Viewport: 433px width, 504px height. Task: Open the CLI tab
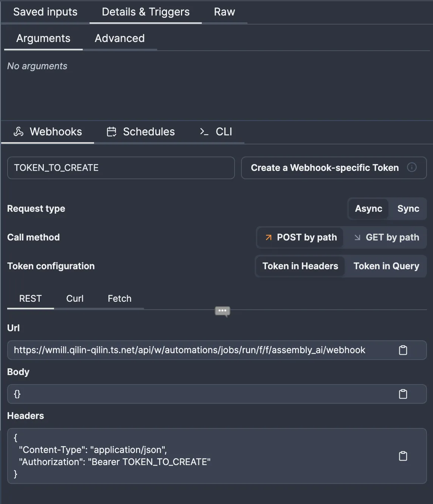[x=216, y=132]
